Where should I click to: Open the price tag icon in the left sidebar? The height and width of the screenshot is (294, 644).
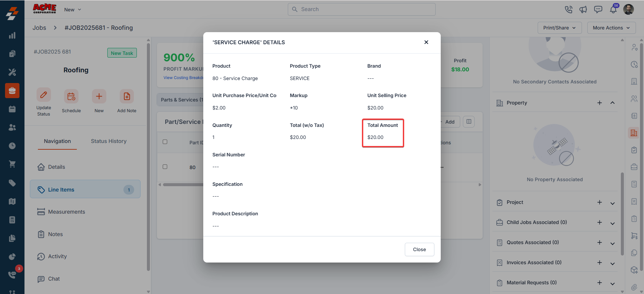(x=12, y=183)
